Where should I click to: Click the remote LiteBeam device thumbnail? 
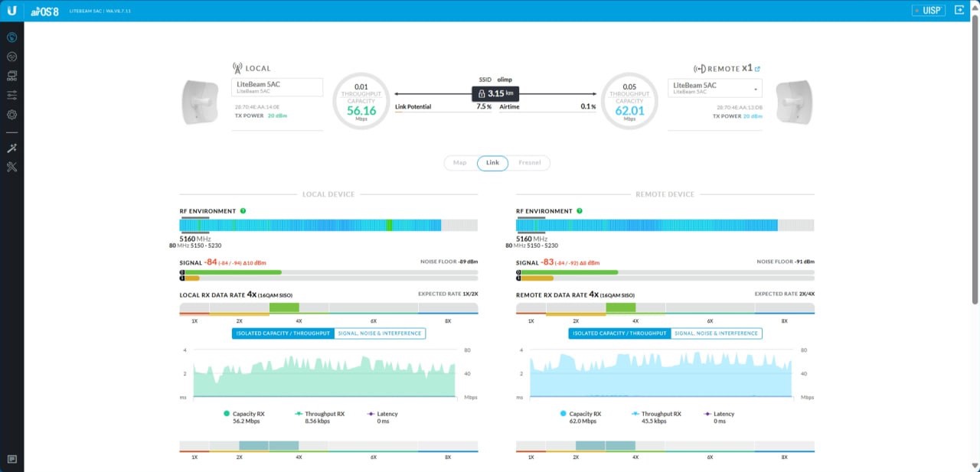796,102
